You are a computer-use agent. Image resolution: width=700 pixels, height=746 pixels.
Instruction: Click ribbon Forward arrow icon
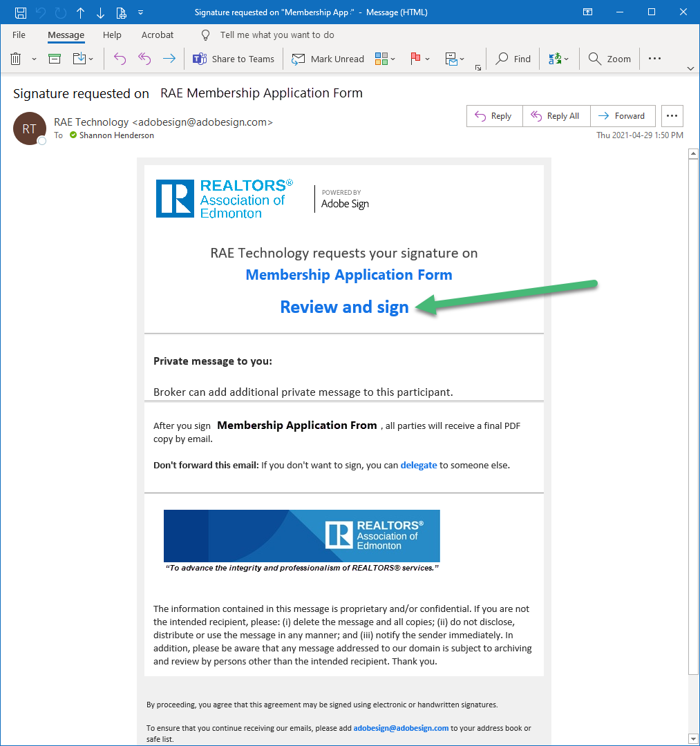169,59
